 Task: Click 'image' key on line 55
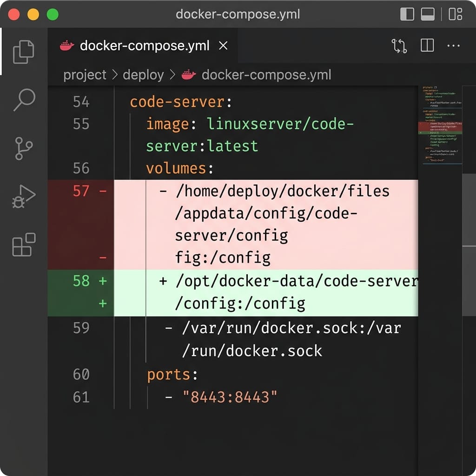coord(167,125)
